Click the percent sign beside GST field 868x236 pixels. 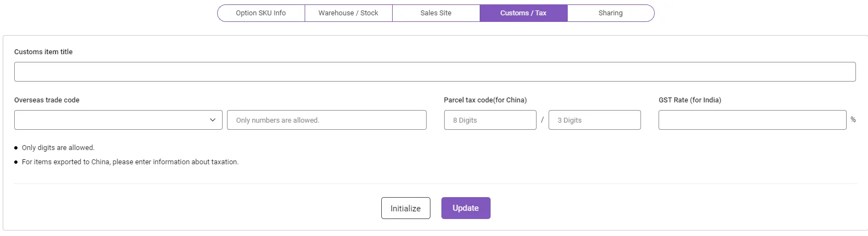pos(853,119)
